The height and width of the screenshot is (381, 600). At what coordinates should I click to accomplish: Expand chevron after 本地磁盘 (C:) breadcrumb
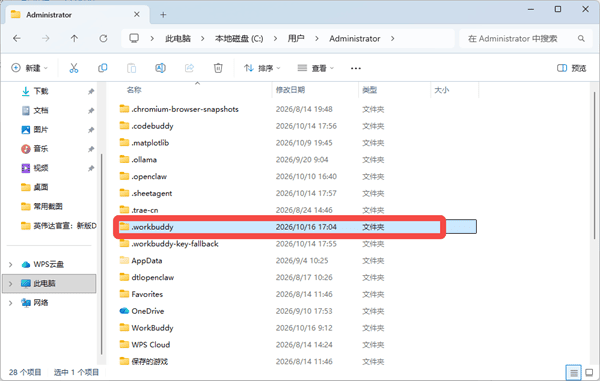point(275,39)
